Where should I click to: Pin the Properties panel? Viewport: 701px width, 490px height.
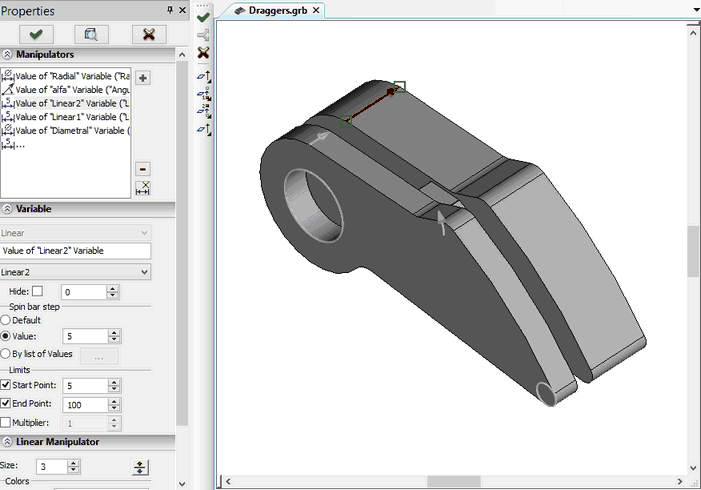169,11
